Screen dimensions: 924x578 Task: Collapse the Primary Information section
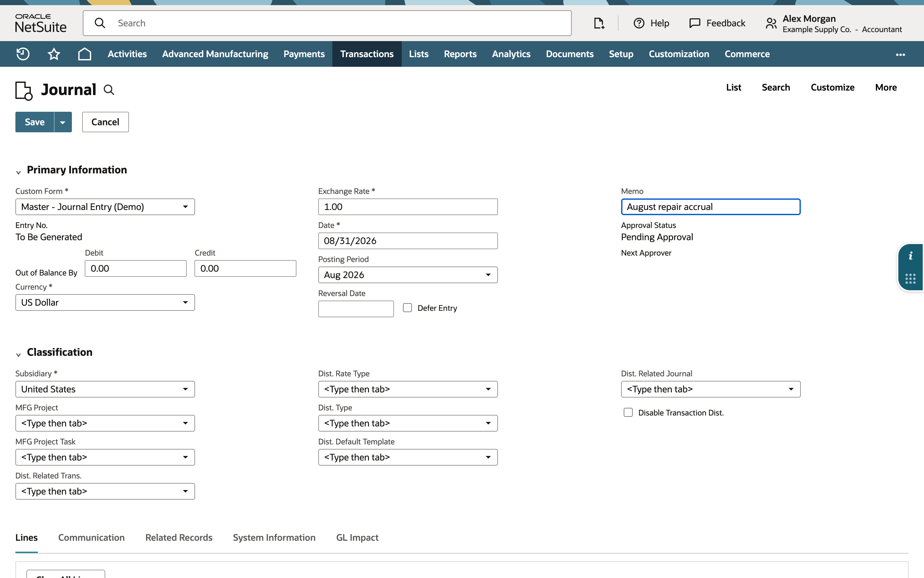click(18, 172)
